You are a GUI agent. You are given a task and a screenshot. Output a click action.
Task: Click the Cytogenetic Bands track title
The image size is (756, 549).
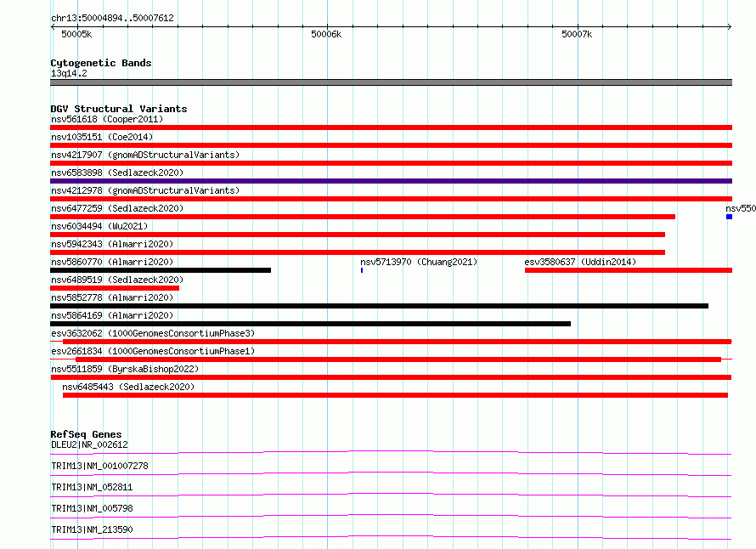pyautogui.click(x=101, y=63)
